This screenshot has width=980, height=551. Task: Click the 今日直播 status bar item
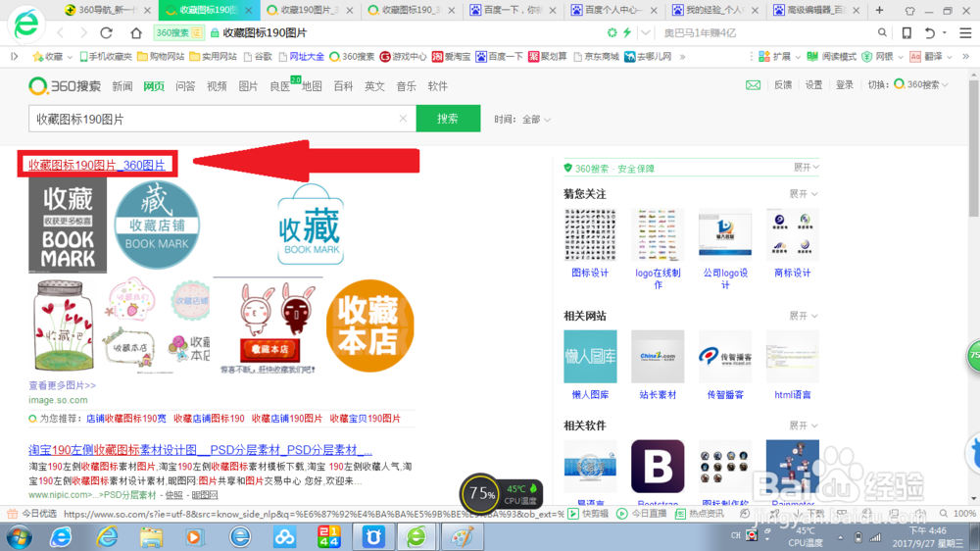[x=642, y=514]
